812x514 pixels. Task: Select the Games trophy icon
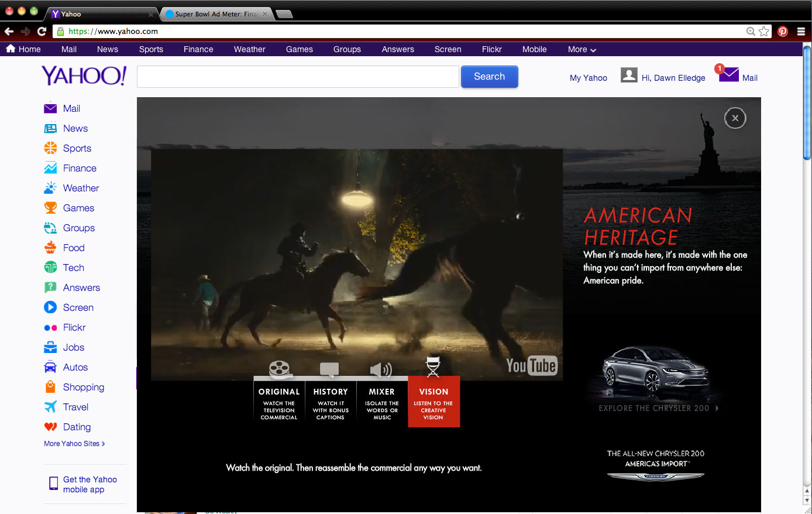(50, 208)
